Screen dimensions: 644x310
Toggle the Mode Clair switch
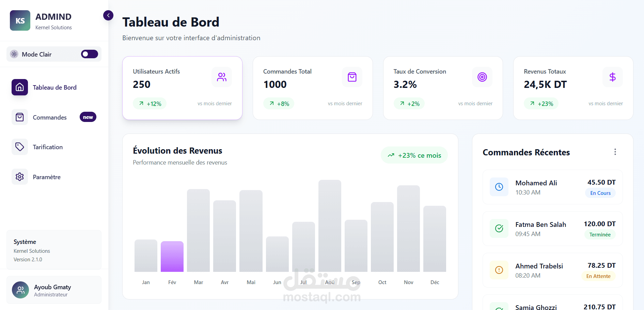click(89, 54)
